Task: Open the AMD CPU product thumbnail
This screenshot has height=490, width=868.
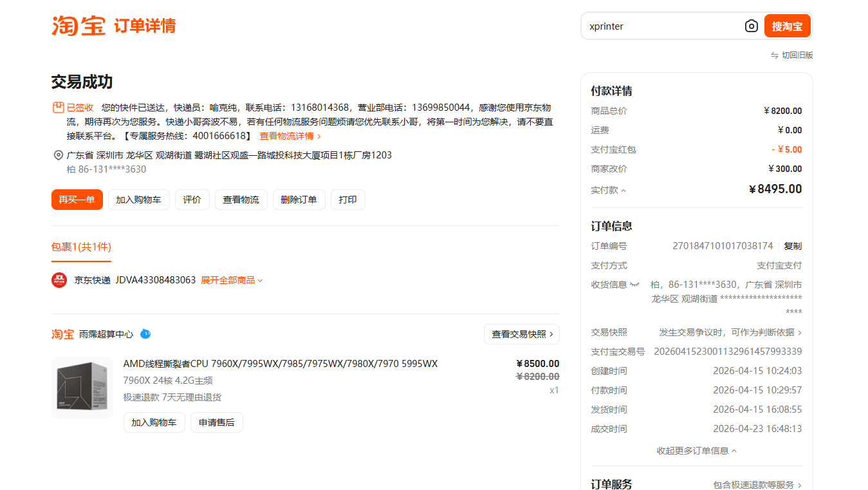Action: 82,387
